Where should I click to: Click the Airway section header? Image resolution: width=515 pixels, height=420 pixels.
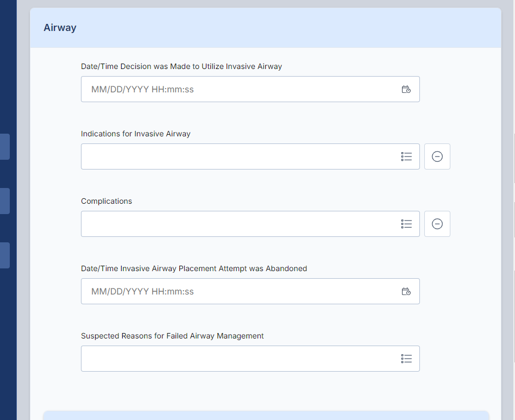click(x=266, y=28)
